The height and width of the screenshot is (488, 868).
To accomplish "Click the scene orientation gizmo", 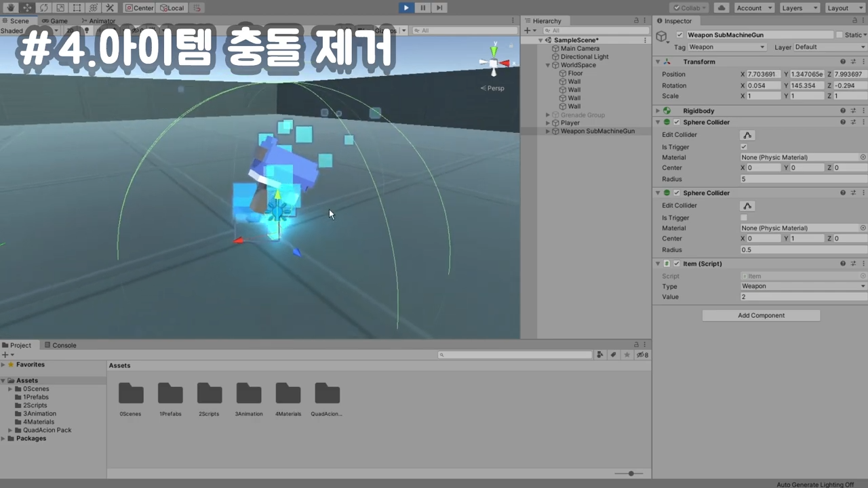I will pos(494,62).
